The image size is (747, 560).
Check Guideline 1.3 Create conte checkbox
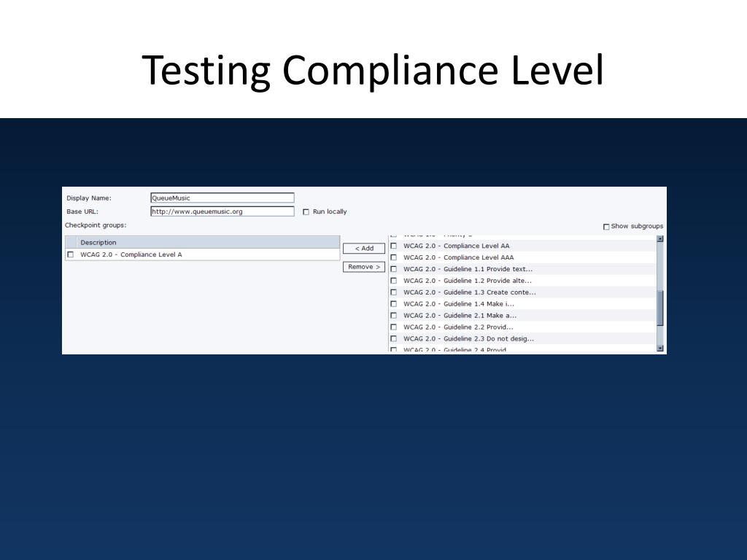393,292
